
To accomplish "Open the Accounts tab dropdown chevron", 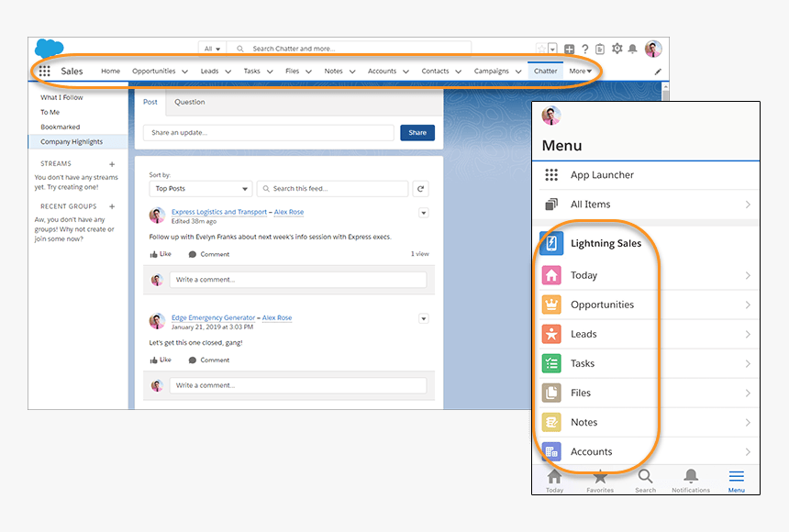I will (406, 72).
